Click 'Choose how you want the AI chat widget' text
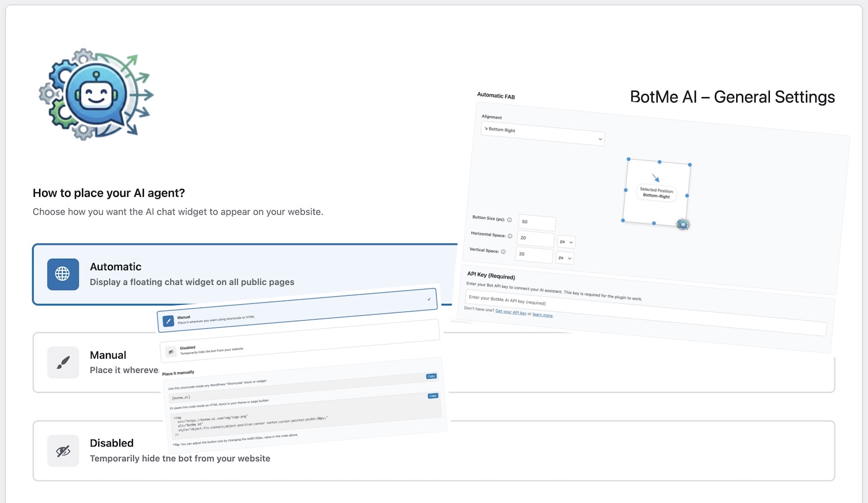 point(178,212)
